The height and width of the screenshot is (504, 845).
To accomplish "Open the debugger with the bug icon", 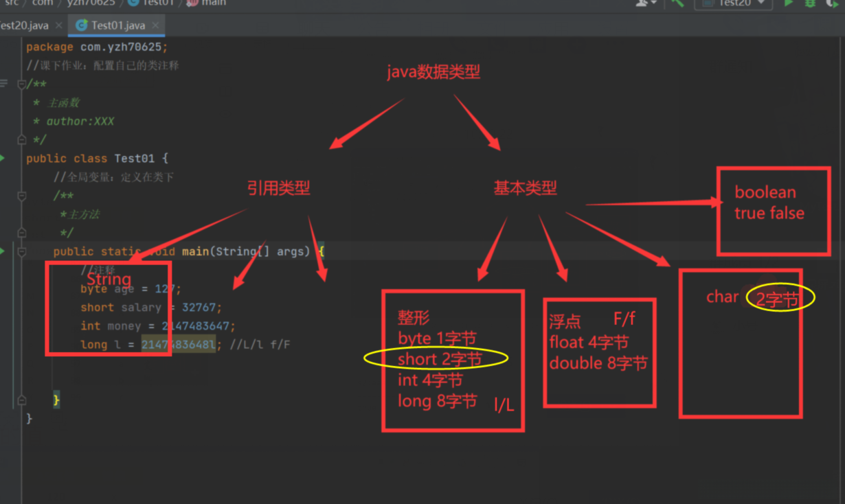I will pos(811,4).
